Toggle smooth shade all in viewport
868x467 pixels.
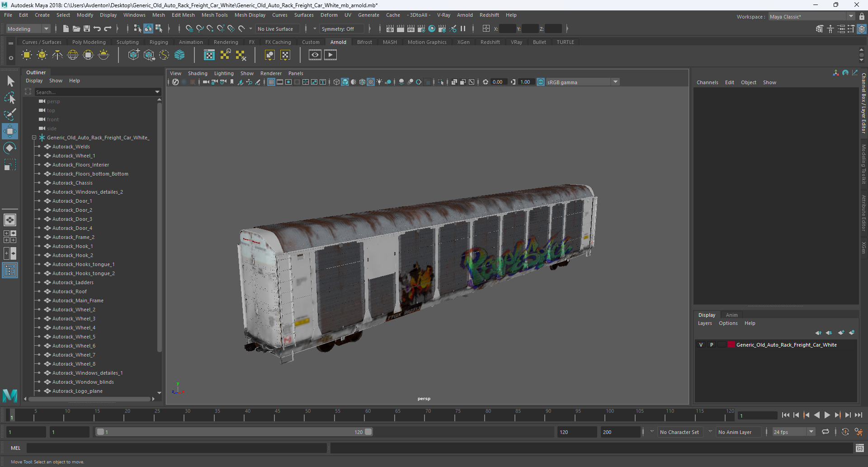[x=345, y=82]
